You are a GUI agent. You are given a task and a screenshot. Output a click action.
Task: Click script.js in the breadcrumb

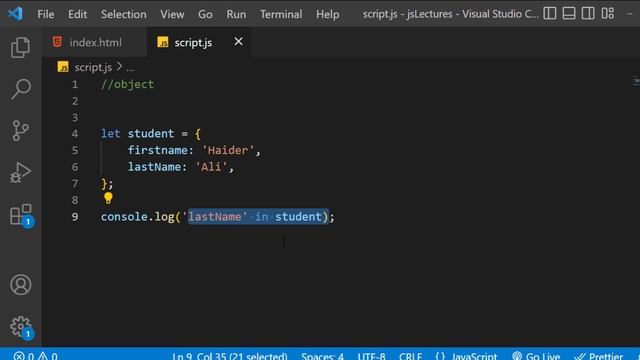pos(93,67)
